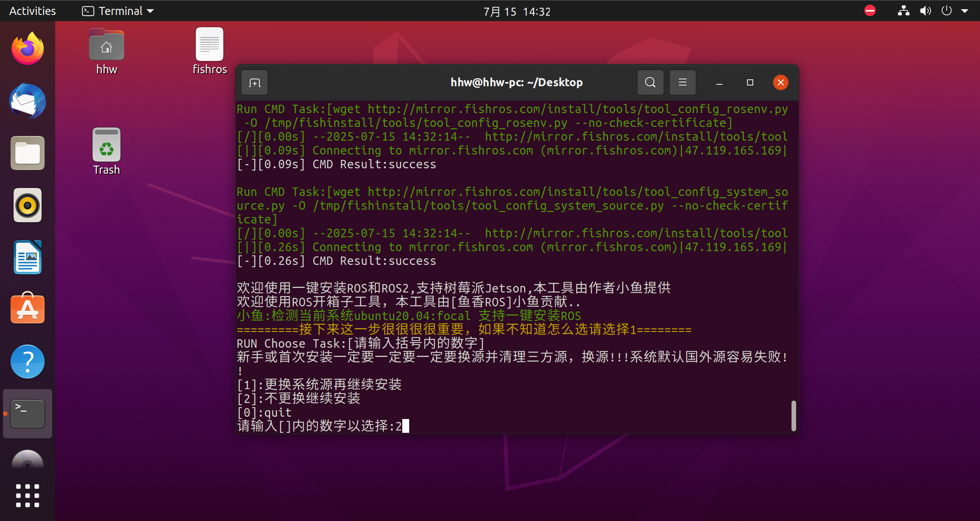Click the RUN Choose Task line
The height and width of the screenshot is (521, 980).
361,343
